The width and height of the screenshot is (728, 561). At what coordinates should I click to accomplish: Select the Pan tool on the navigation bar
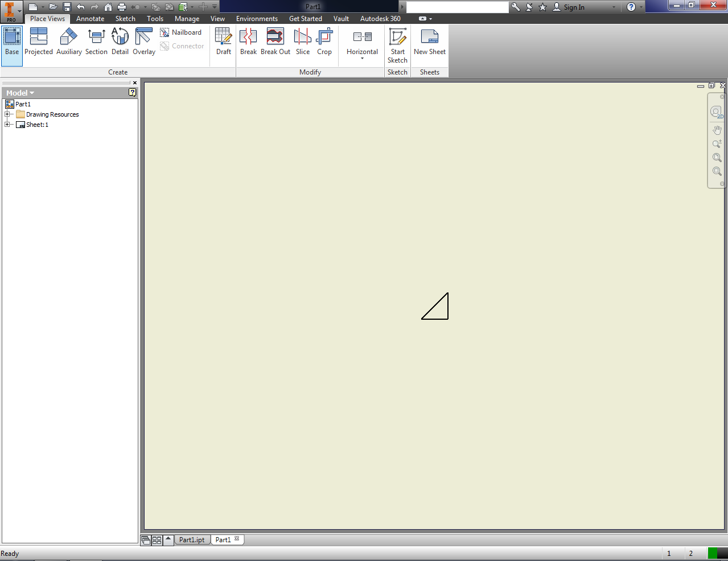(716, 130)
